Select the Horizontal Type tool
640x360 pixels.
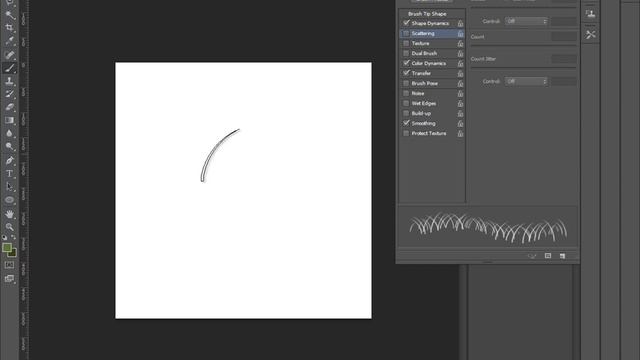click(x=9, y=173)
